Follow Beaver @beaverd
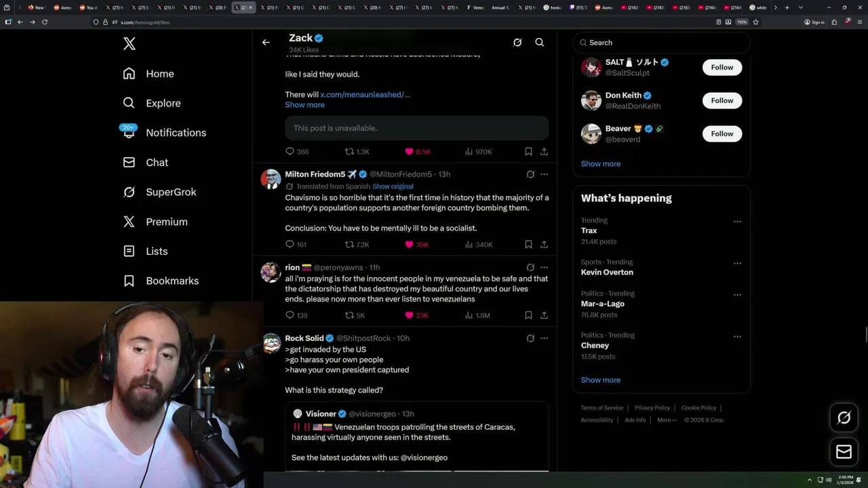This screenshot has width=868, height=488. [x=722, y=134]
